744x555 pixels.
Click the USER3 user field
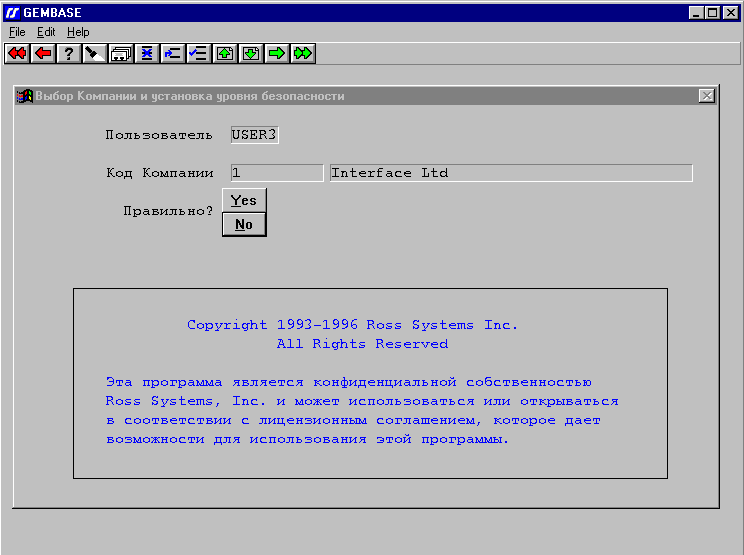254,135
